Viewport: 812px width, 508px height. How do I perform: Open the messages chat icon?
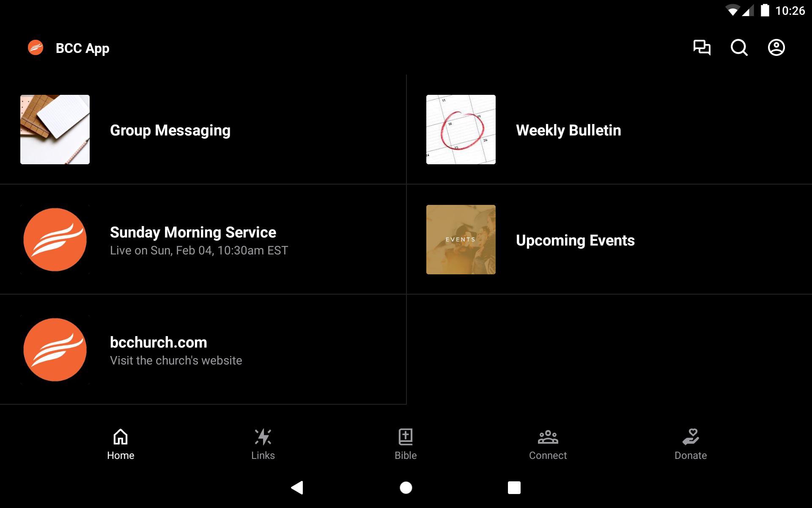pos(702,47)
